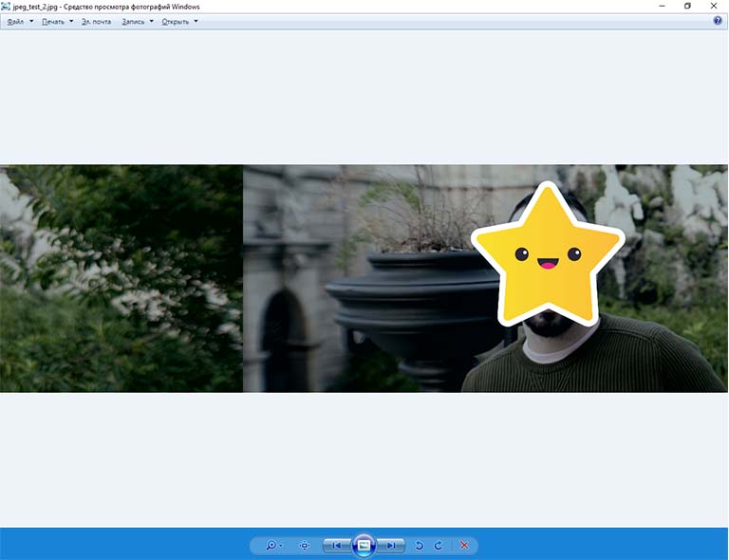Maximize the photo viewer window
Screen dimensions: 729x560
(x=687, y=7)
